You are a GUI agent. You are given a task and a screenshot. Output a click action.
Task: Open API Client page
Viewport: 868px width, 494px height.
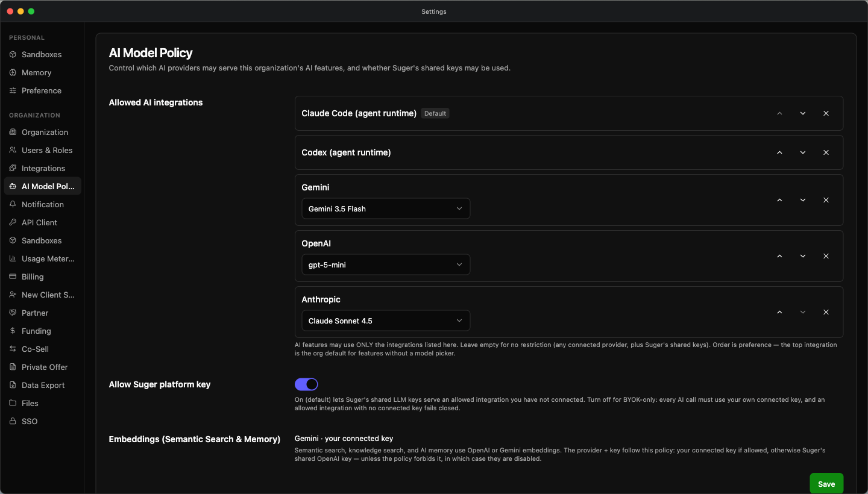[42, 222]
